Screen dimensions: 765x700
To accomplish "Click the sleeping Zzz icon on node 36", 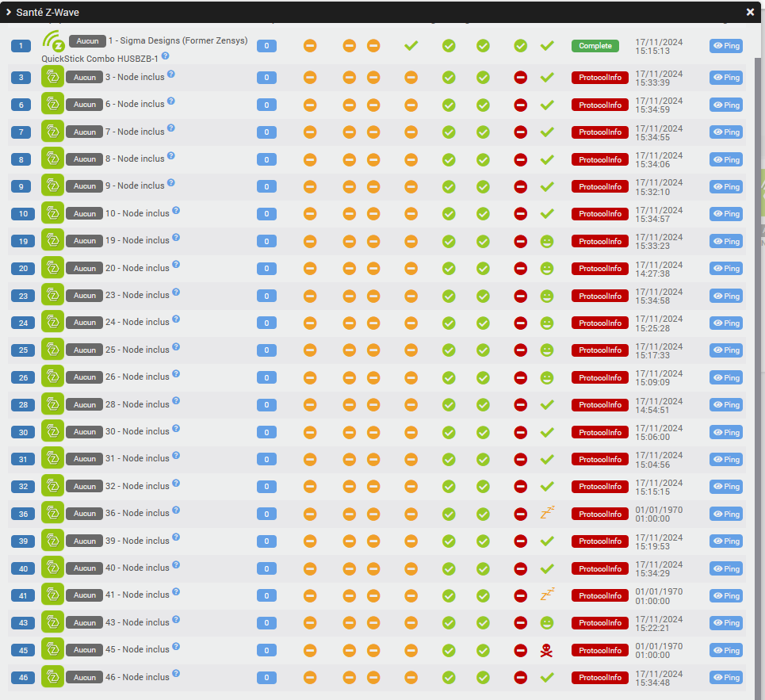I will tap(547, 513).
